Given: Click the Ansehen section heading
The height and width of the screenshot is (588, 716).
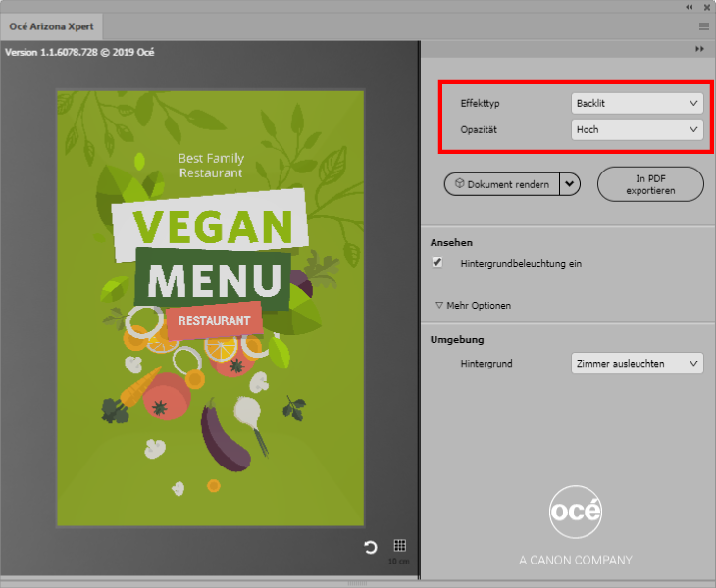Looking at the screenshot, I should pyautogui.click(x=451, y=243).
